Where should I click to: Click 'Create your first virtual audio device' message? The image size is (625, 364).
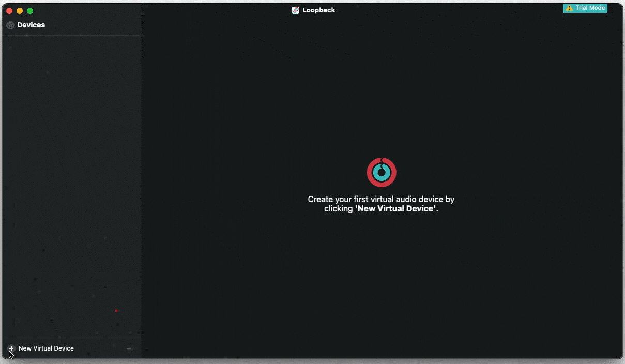(381, 199)
